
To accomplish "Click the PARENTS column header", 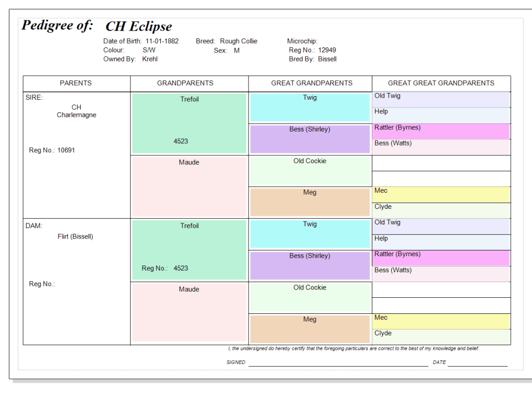I will click(76, 83).
